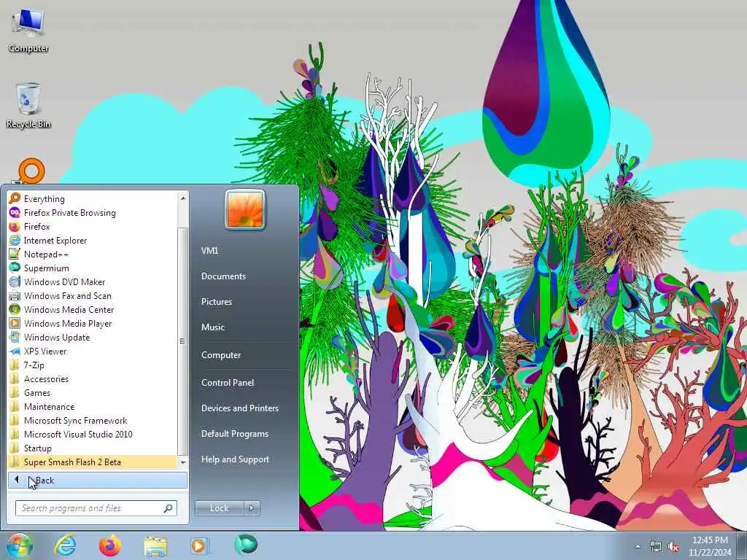Click Show desktop button at taskbar end

(x=743, y=546)
